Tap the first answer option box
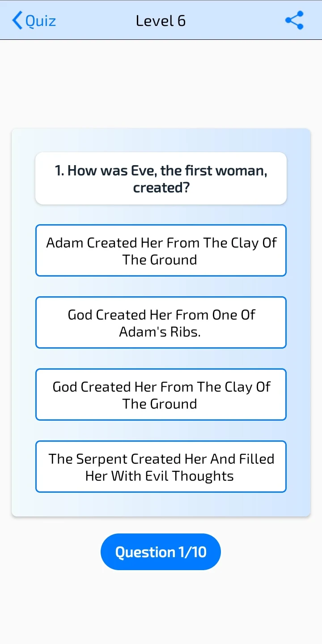 point(161,251)
